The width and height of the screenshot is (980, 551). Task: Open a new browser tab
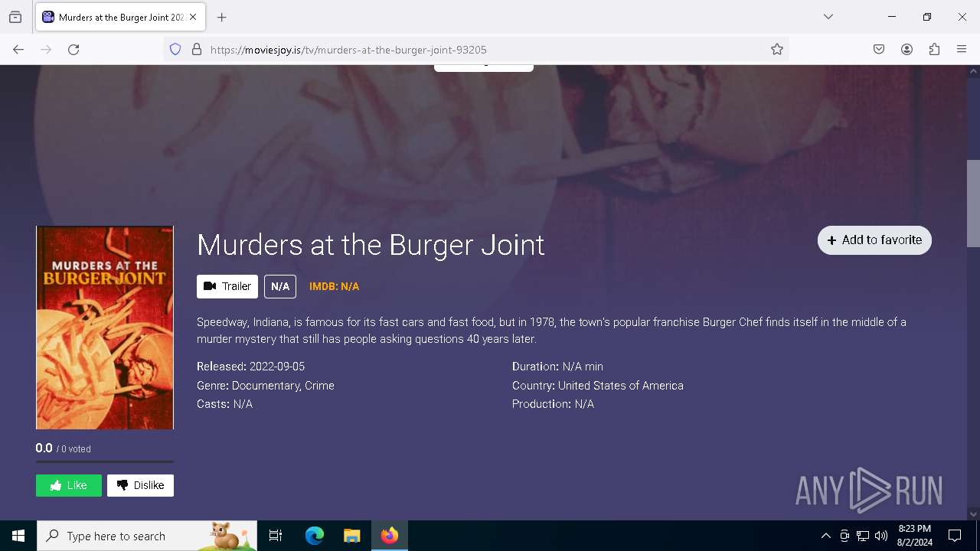(x=222, y=17)
